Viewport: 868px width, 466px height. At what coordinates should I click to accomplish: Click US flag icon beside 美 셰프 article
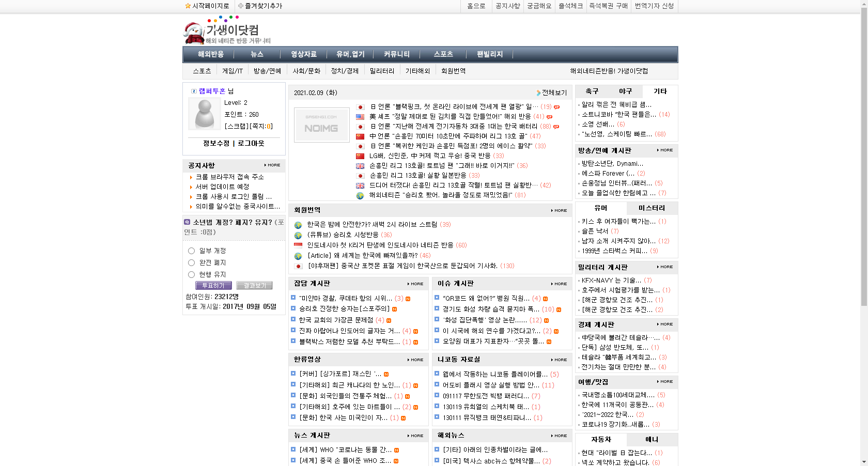pyautogui.click(x=360, y=117)
